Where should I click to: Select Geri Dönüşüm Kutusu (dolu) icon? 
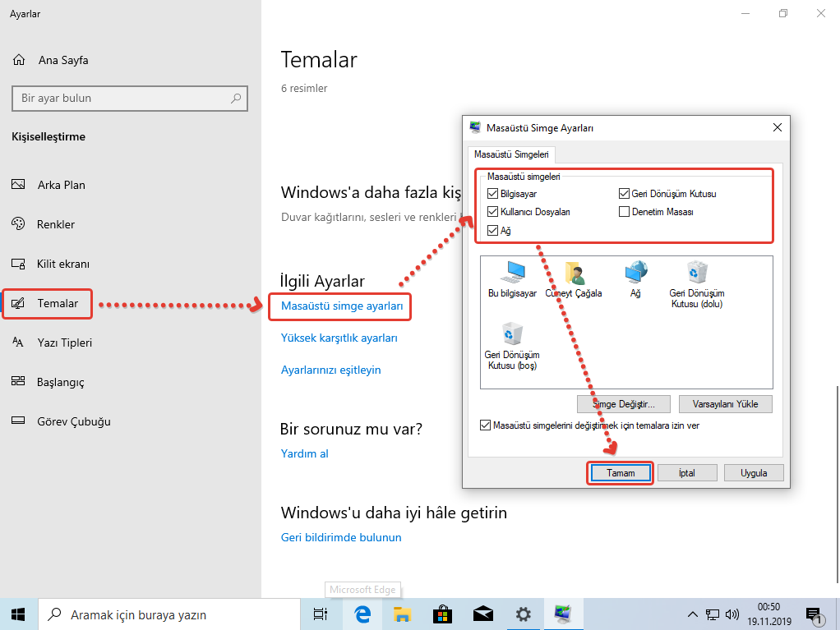click(696, 278)
